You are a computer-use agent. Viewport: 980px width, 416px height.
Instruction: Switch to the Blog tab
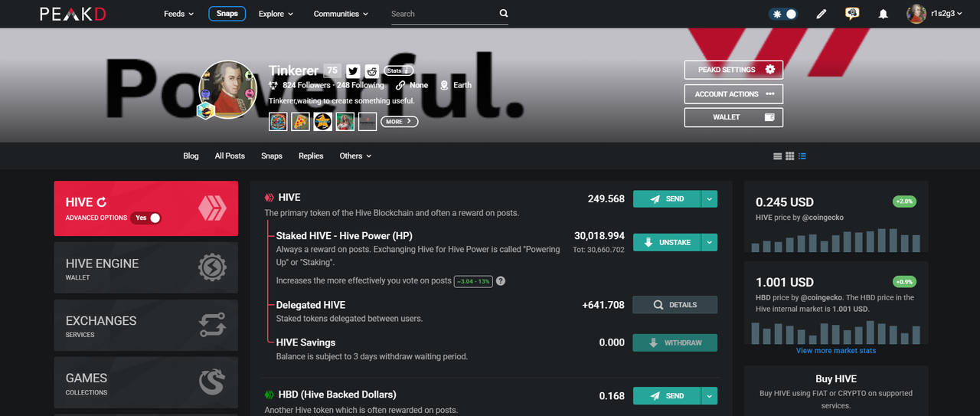(x=191, y=156)
